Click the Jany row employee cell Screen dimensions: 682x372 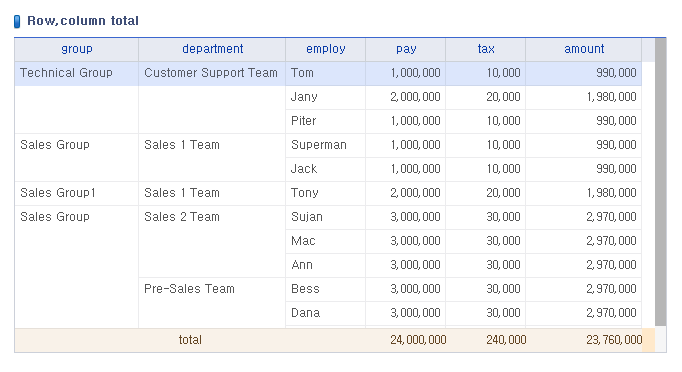(325, 97)
